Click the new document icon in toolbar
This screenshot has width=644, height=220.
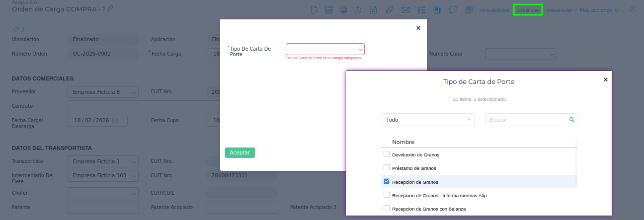click(314, 10)
